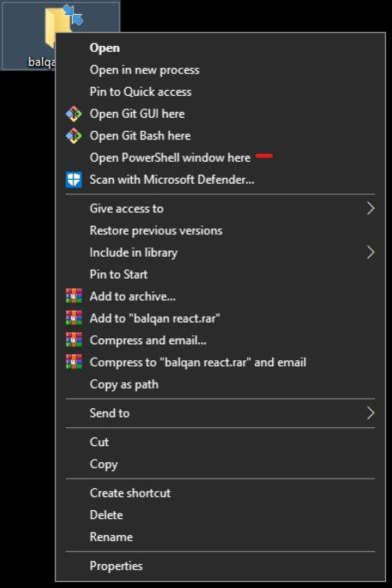Click the Microsoft Defender shield icon

click(x=74, y=180)
